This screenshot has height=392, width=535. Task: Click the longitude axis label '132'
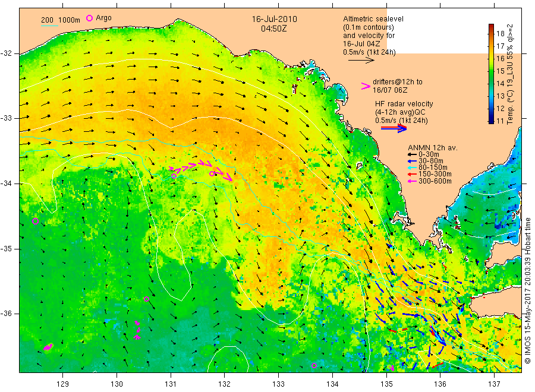pos(225,384)
